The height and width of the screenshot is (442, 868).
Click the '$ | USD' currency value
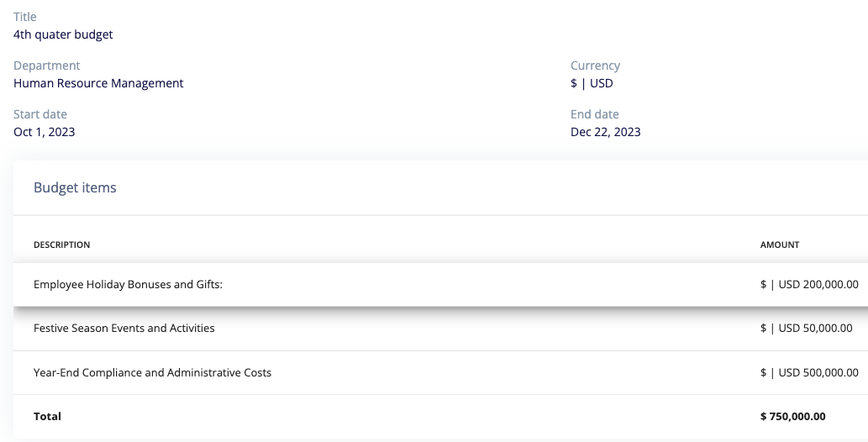pyautogui.click(x=592, y=83)
